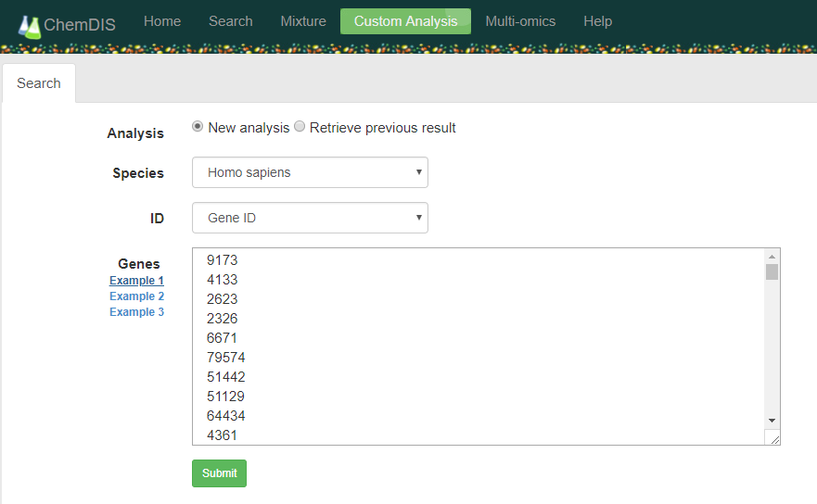Viewport: 817px width, 504px height.
Task: Load the Example 2 gene list
Action: pyautogui.click(x=136, y=296)
